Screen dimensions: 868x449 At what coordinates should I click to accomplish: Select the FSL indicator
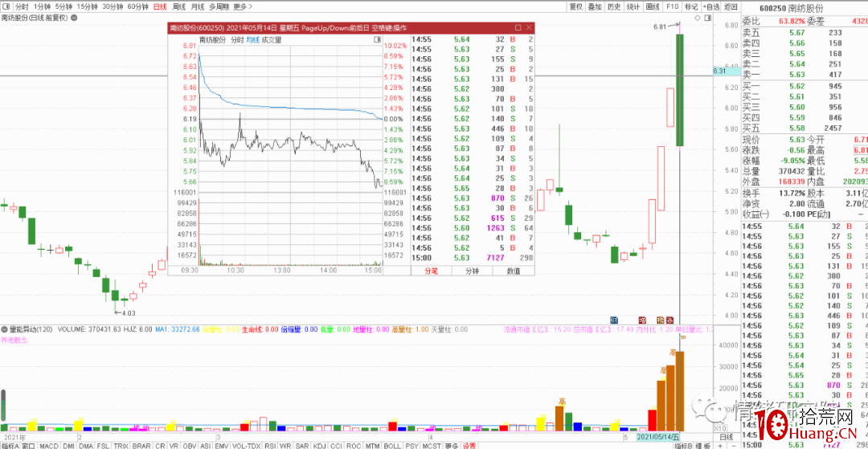tap(103, 445)
